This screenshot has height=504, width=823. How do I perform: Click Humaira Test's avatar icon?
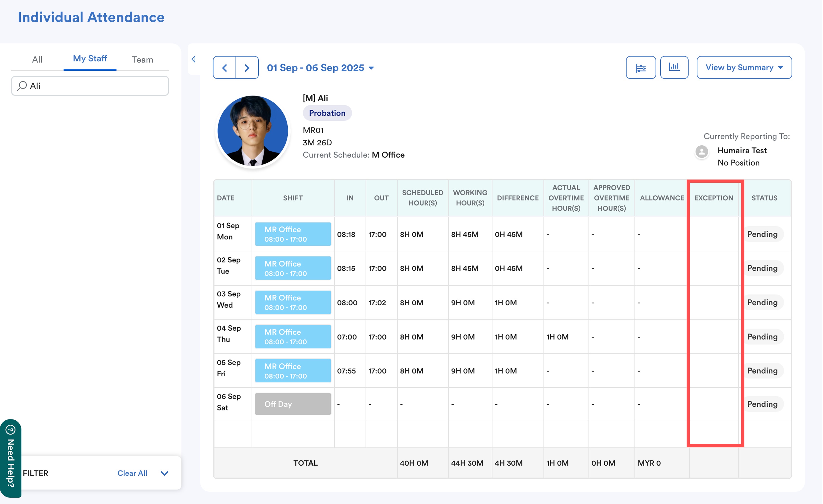(701, 151)
